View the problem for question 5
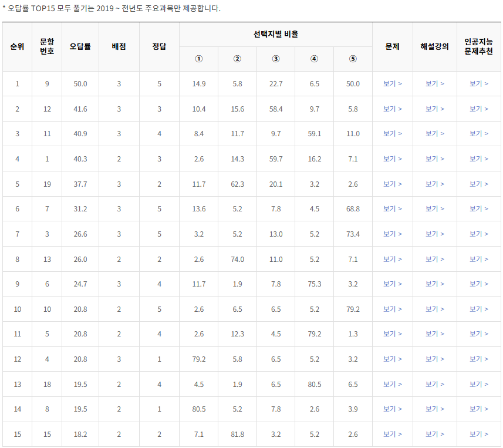503x448 pixels. point(392,334)
